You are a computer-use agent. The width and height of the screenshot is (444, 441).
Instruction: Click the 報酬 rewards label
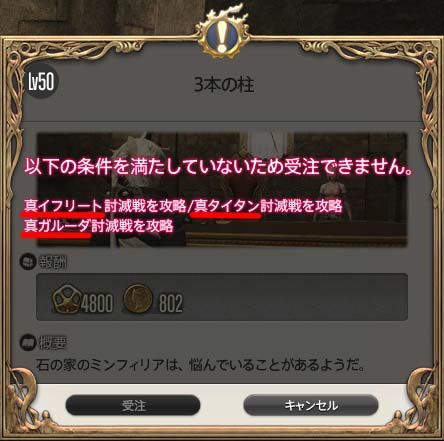[x=53, y=263]
